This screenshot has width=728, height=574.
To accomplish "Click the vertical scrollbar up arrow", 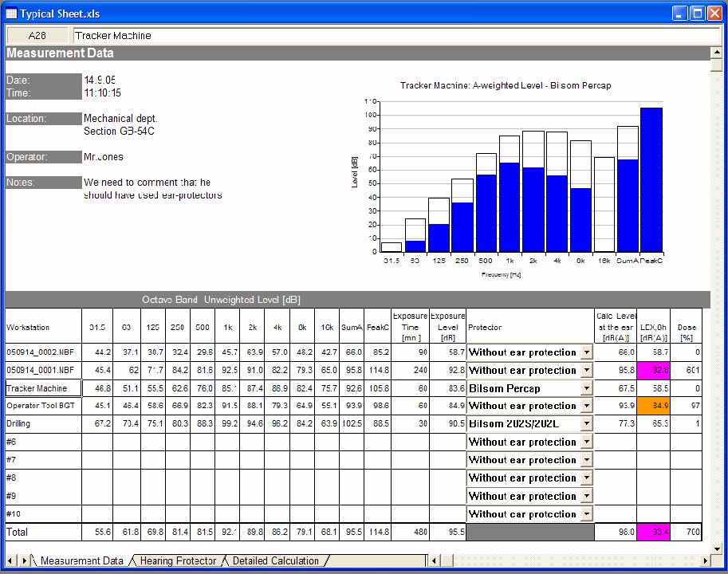I will coord(716,53).
